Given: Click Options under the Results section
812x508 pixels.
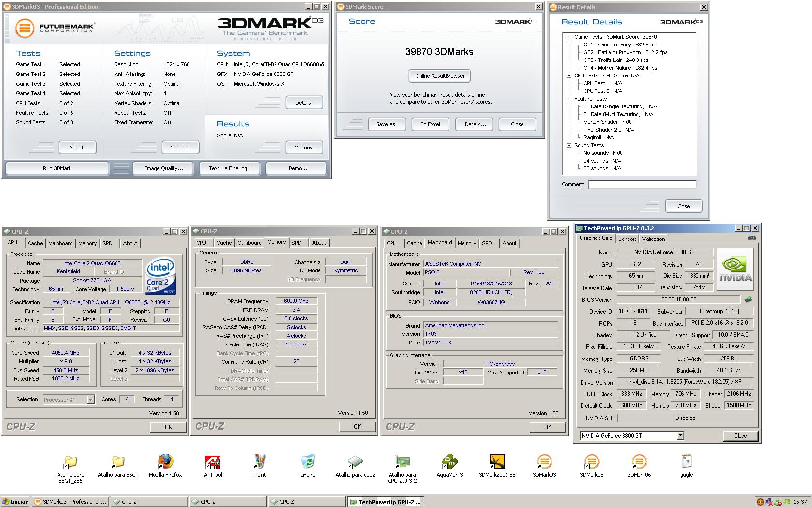Looking at the screenshot, I should pyautogui.click(x=305, y=148).
